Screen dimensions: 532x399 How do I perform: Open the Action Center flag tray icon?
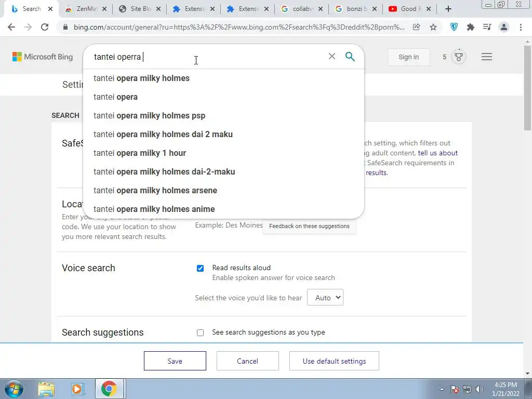point(455,389)
